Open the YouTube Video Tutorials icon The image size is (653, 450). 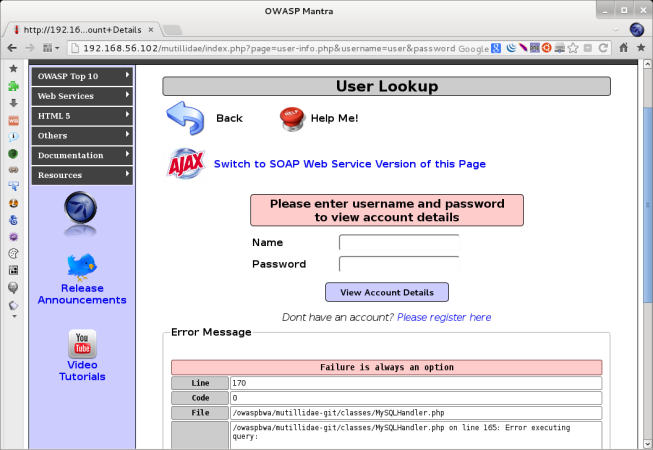(81, 344)
